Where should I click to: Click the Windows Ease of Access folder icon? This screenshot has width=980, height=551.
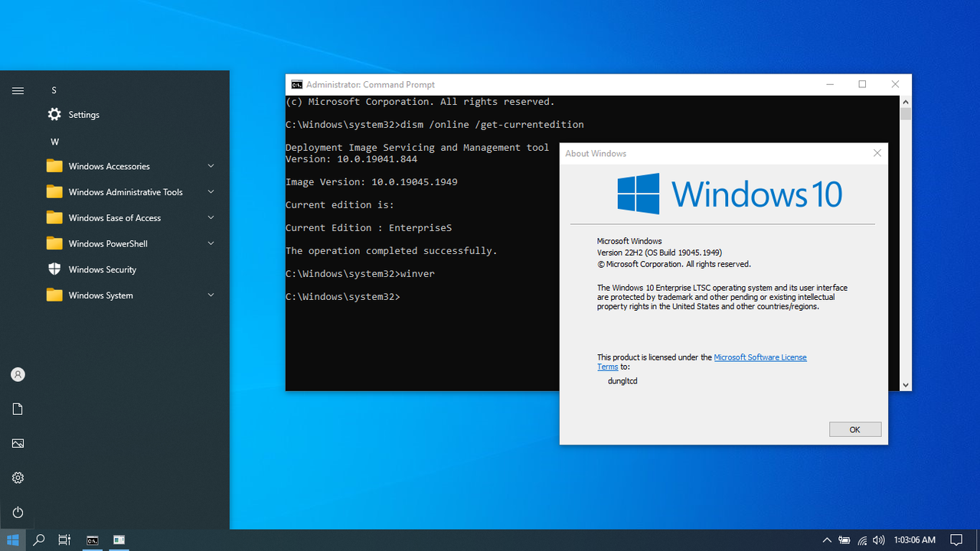pyautogui.click(x=54, y=218)
